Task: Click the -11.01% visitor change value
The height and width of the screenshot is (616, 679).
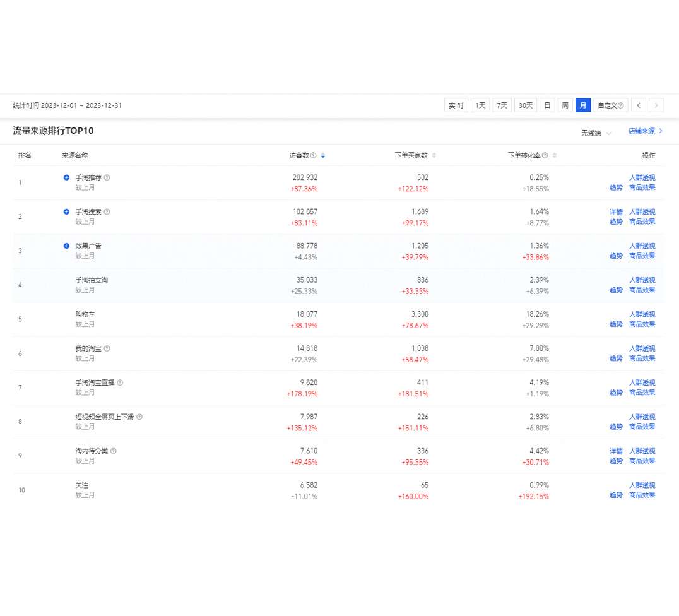Action: (304, 497)
